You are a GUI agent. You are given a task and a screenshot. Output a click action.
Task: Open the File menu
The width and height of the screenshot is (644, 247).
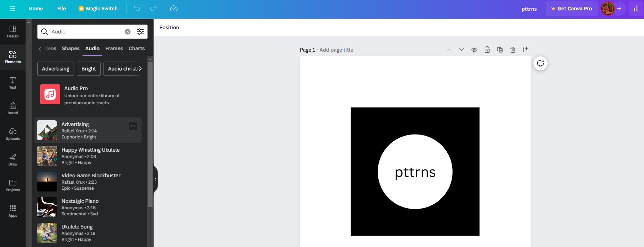click(x=62, y=9)
